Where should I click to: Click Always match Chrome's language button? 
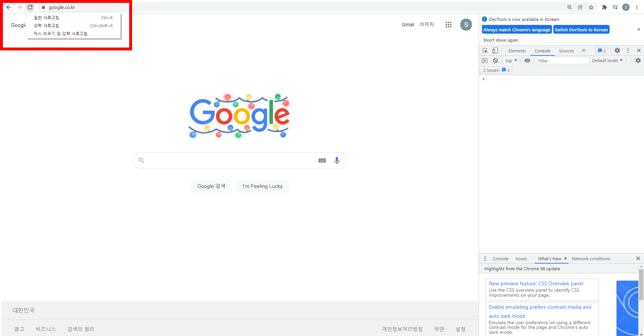(x=517, y=30)
